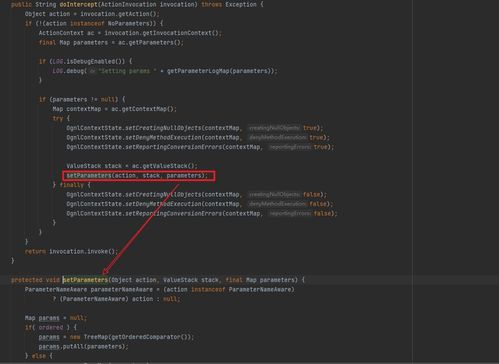
Task: Click setReportingConversionErrors on the false line
Action: coord(174,214)
